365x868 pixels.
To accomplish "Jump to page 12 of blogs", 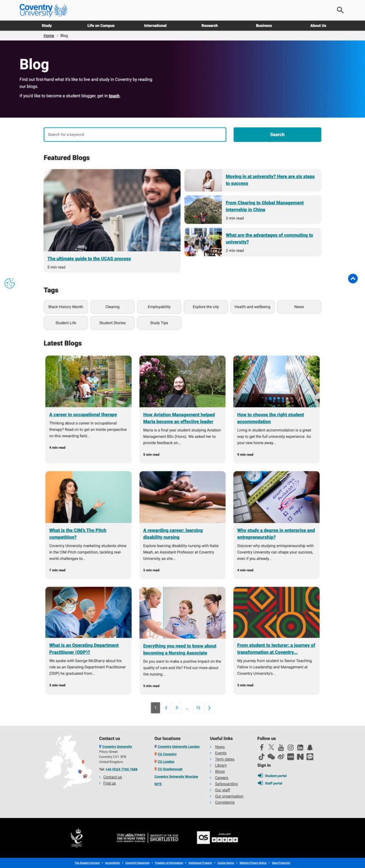I will (198, 707).
